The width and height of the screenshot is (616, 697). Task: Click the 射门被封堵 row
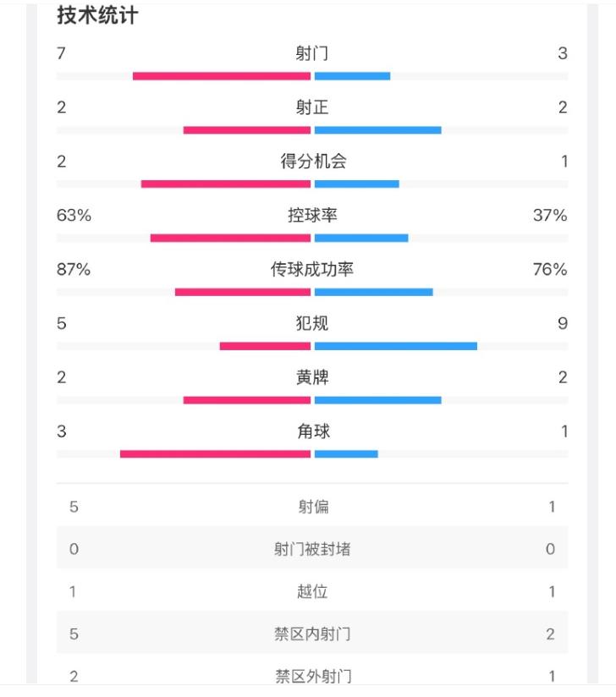click(x=312, y=548)
